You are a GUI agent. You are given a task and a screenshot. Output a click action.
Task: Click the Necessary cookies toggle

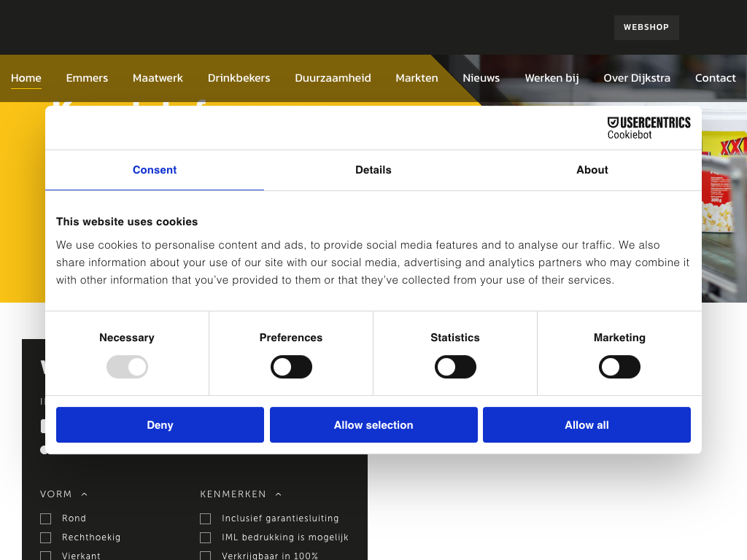[127, 367]
